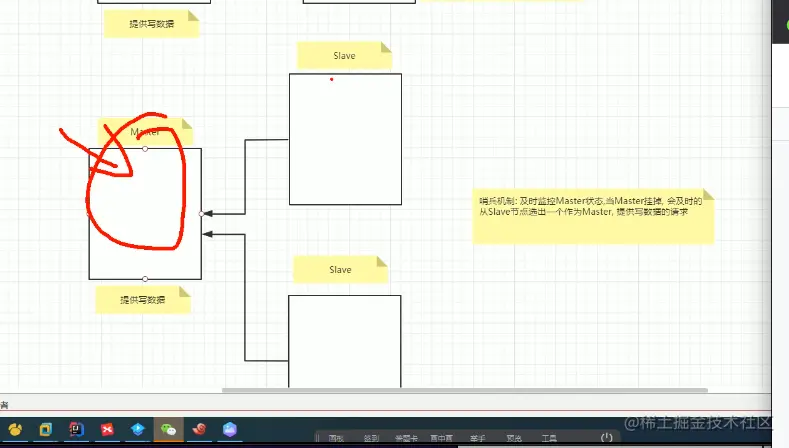Screen dimensions: 789x448
Task: Click the horizontal canvas scrollbar
Action: pos(465,390)
